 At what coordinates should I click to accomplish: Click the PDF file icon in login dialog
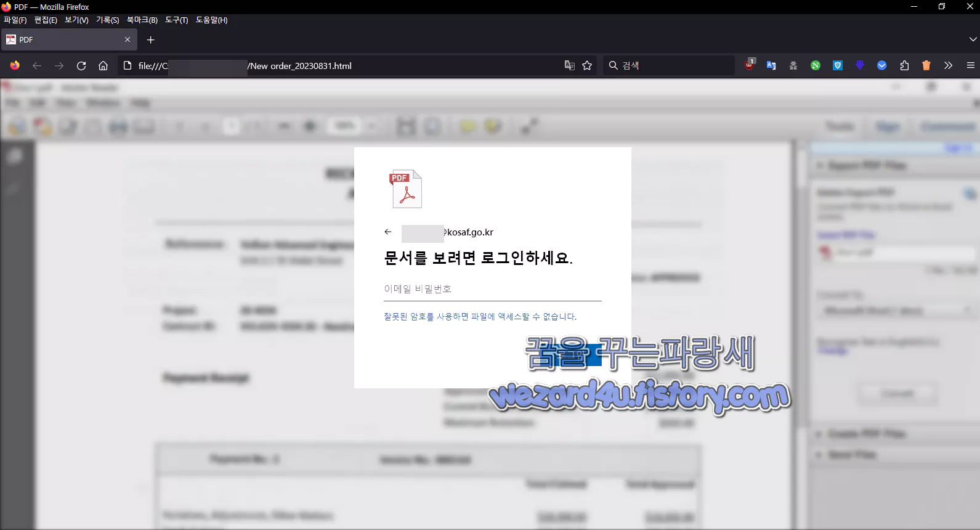tap(406, 189)
